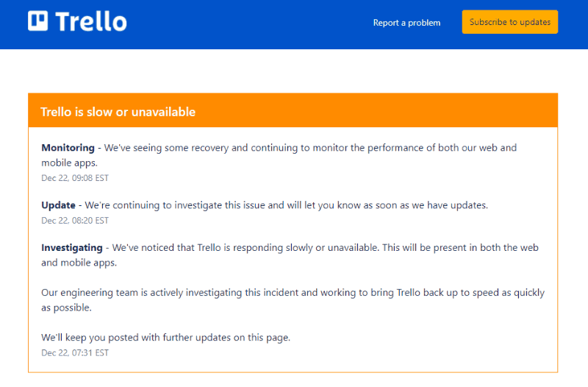Click the 'Our engineering team' paragraph
This screenshot has height=387, width=588.
click(x=293, y=293)
